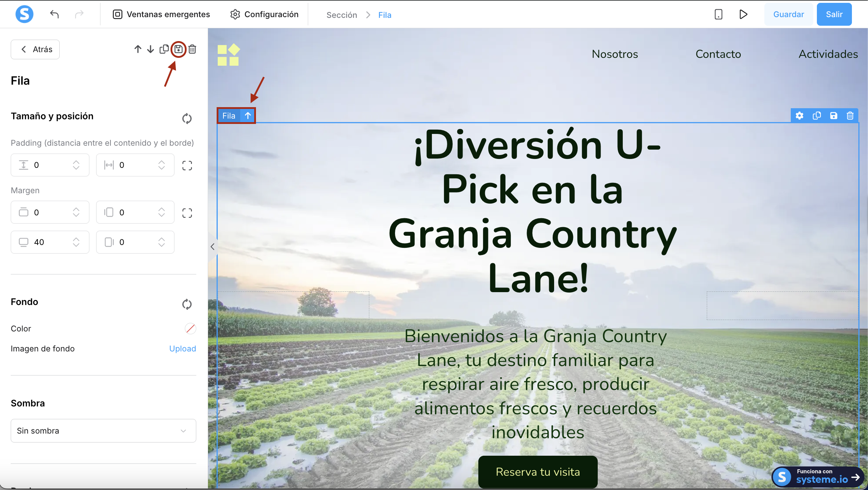Open mobile preview device icon
The height and width of the screenshot is (490, 868).
(718, 14)
